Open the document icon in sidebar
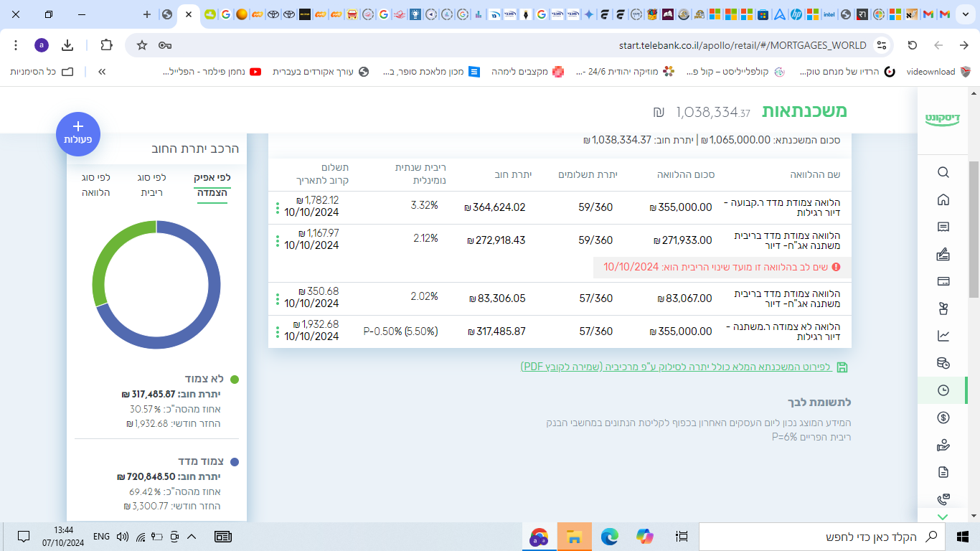The image size is (980, 551). pyautogui.click(x=943, y=472)
